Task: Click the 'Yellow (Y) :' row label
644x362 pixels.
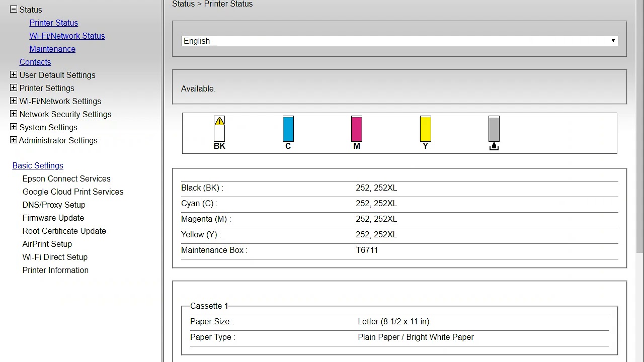Action: [201, 234]
